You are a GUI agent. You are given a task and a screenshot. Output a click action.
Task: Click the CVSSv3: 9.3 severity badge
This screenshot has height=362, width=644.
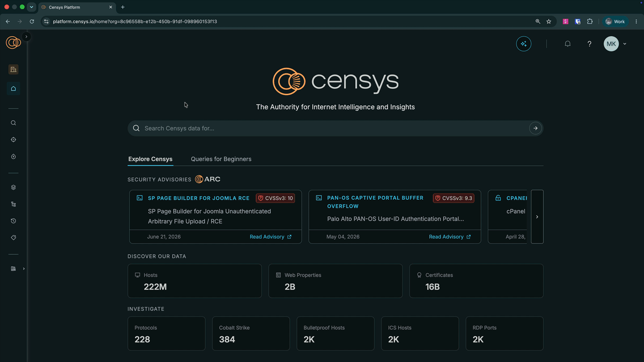click(453, 198)
